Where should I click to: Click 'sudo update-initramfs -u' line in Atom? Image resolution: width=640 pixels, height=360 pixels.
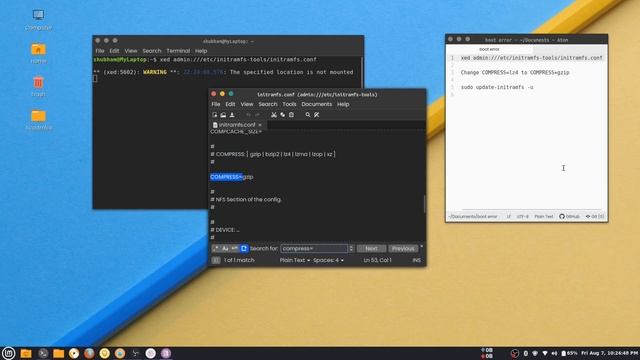pyautogui.click(x=497, y=87)
